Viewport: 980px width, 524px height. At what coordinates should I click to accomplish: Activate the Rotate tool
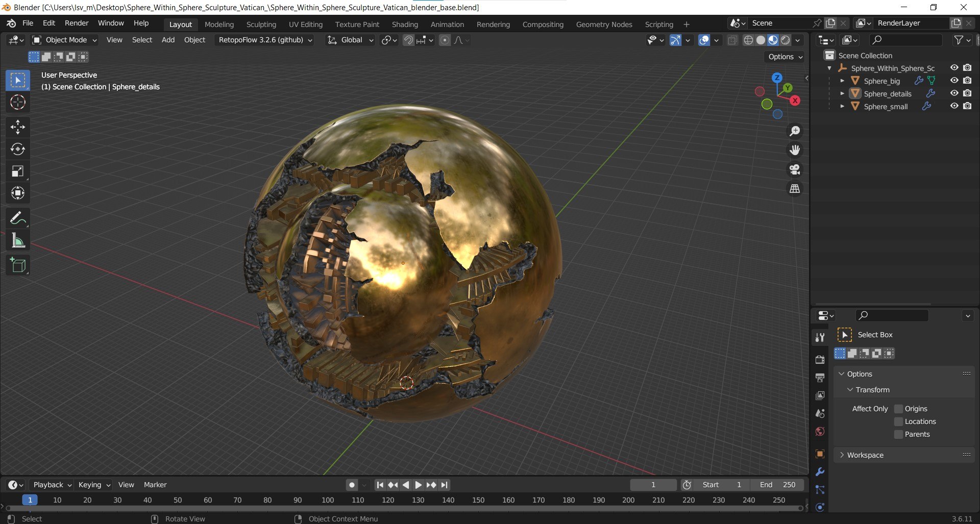(18, 149)
